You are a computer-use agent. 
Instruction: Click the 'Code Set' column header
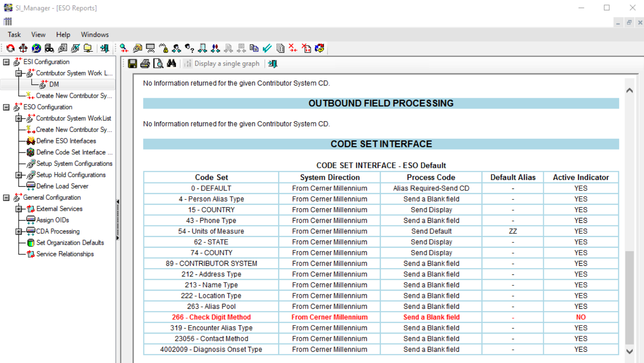[x=211, y=177]
